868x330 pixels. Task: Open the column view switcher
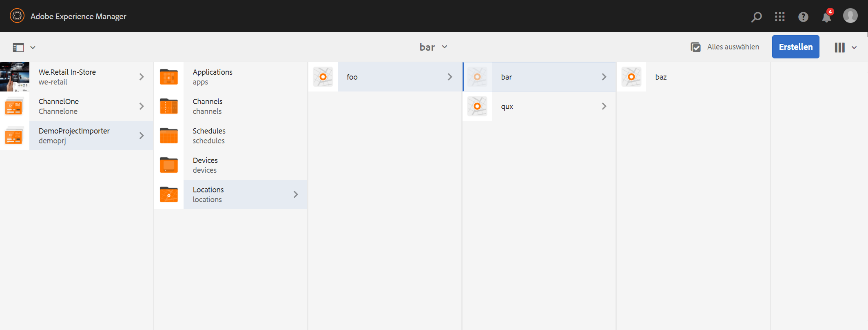pos(845,47)
